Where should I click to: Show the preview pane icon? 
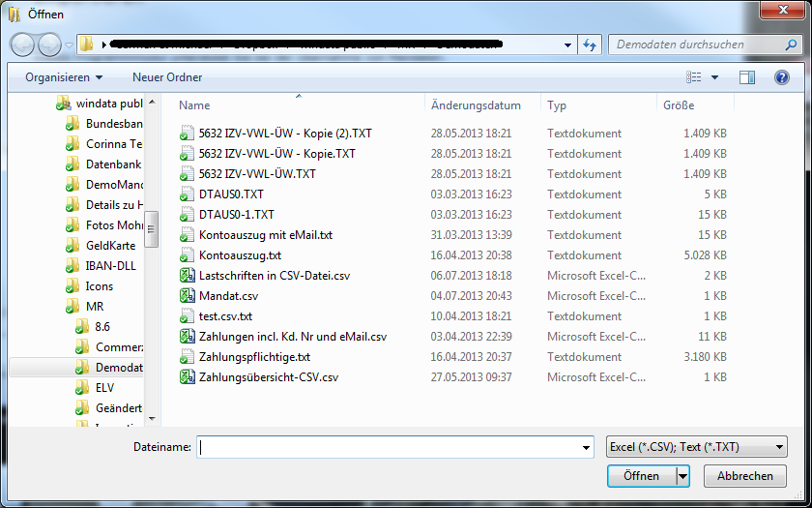click(x=746, y=77)
